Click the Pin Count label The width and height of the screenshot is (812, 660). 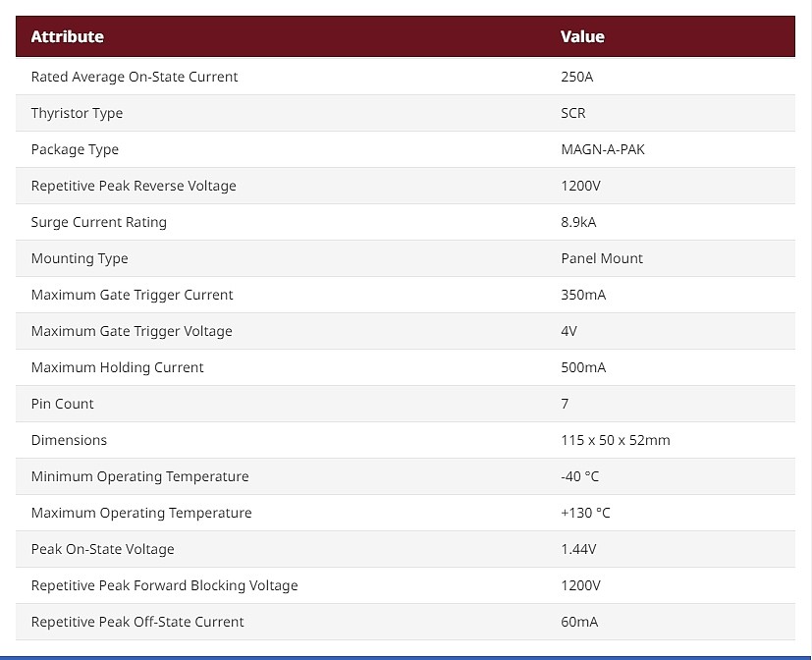(62, 404)
